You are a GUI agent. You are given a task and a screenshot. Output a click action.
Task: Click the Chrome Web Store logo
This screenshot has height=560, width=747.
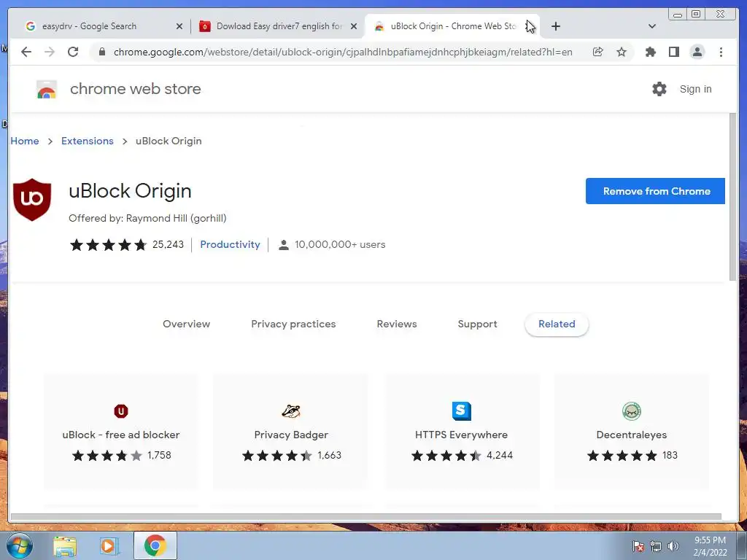[47, 89]
